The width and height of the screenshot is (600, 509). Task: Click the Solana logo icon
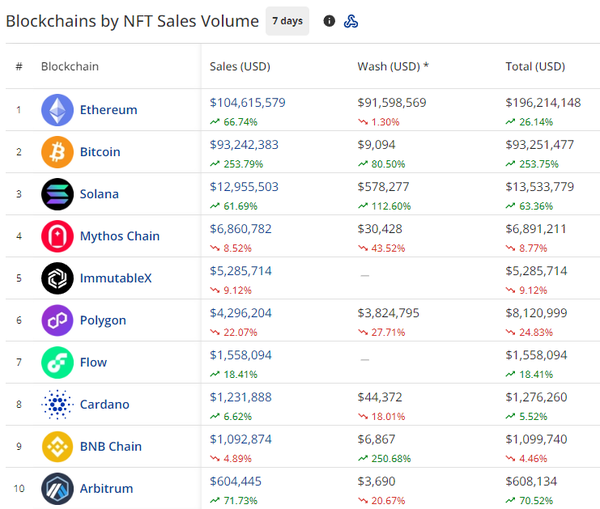[x=57, y=194]
